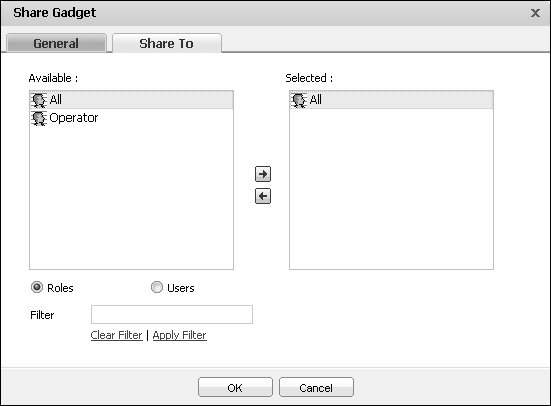Screen dimensions: 551x406
Task: Click the role icon beside Operator
Action: point(39,118)
